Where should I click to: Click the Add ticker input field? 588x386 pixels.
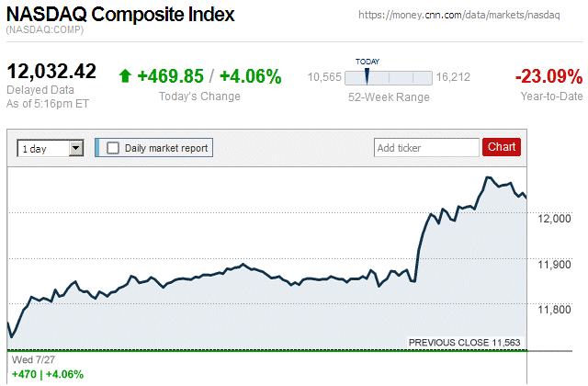coord(425,147)
